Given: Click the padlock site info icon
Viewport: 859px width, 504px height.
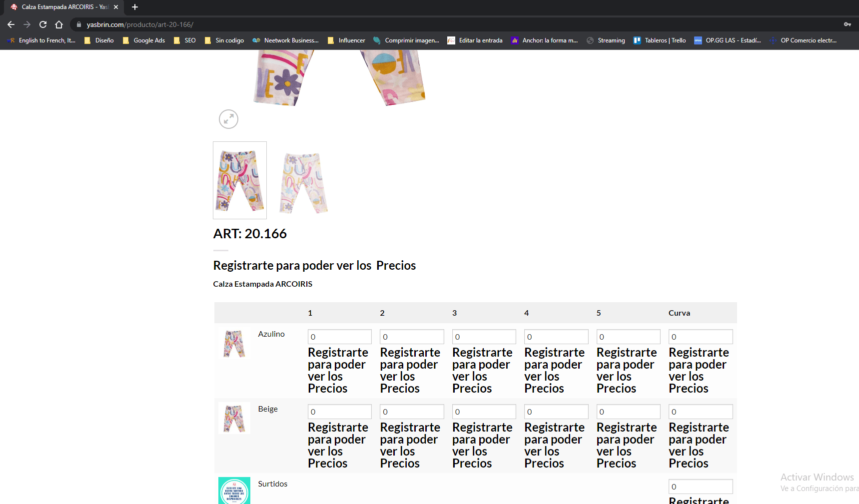Looking at the screenshot, I should 79,24.
